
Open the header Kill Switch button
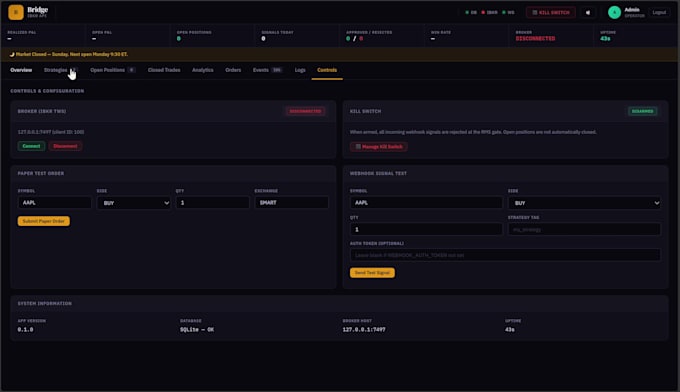tap(551, 13)
